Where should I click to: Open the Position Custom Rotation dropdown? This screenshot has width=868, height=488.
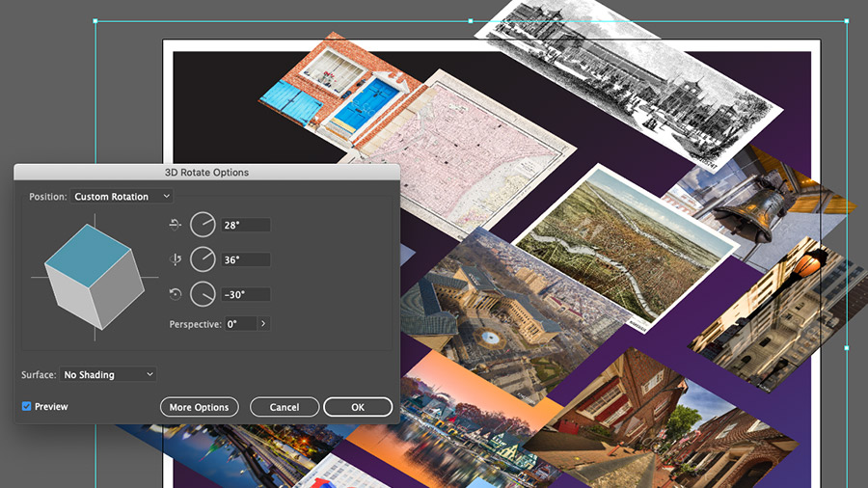[x=122, y=197]
